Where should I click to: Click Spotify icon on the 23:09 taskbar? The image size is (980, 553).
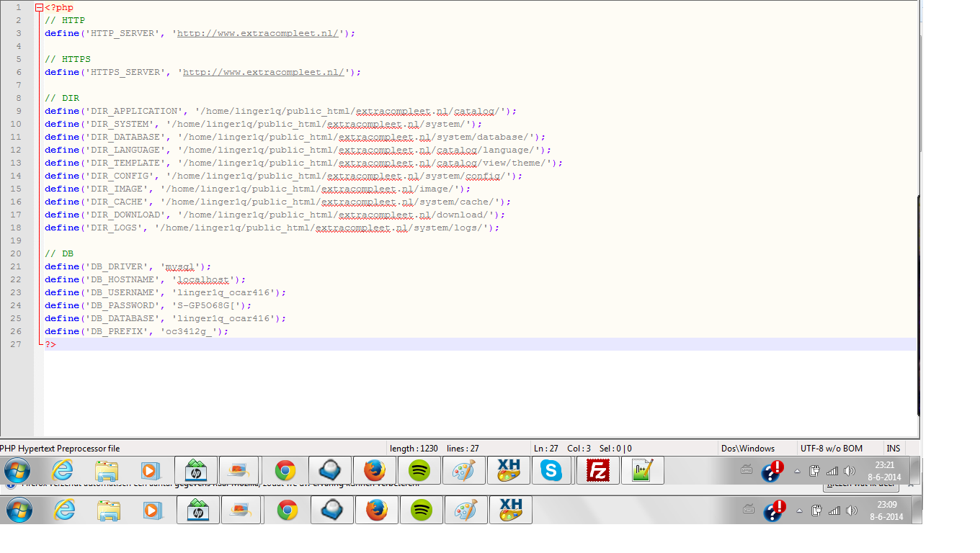click(421, 510)
